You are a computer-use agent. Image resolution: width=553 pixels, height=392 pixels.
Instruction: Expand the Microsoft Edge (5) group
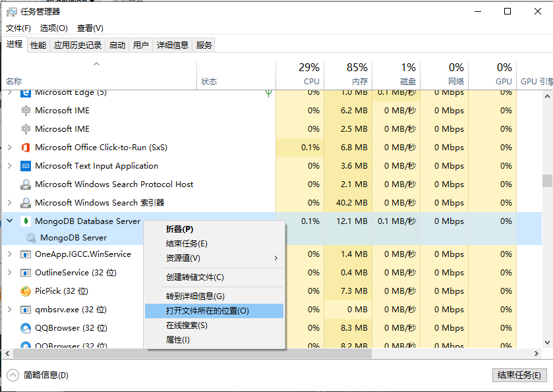(10, 93)
